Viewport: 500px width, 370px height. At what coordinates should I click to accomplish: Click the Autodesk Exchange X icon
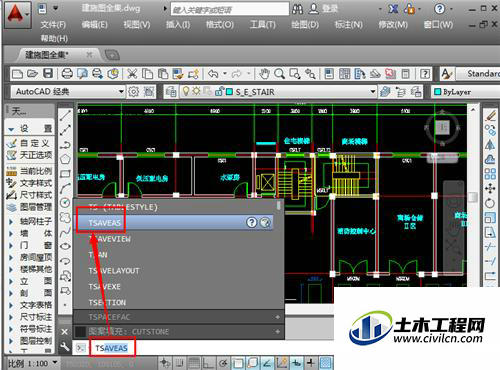click(393, 9)
